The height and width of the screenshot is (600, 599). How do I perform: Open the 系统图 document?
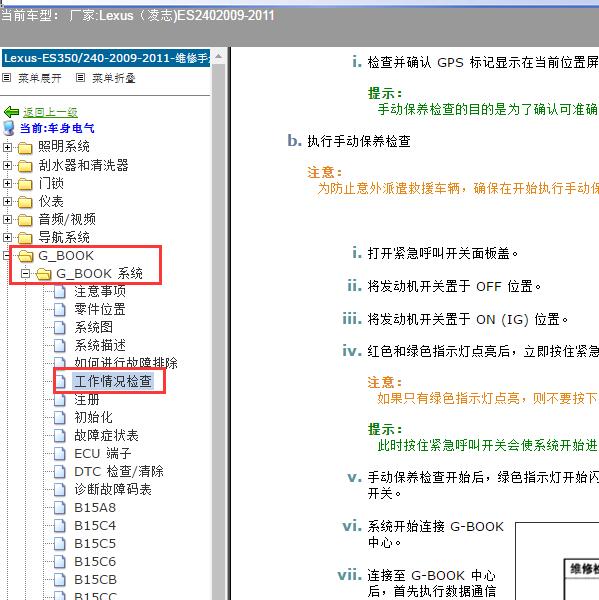click(x=93, y=327)
